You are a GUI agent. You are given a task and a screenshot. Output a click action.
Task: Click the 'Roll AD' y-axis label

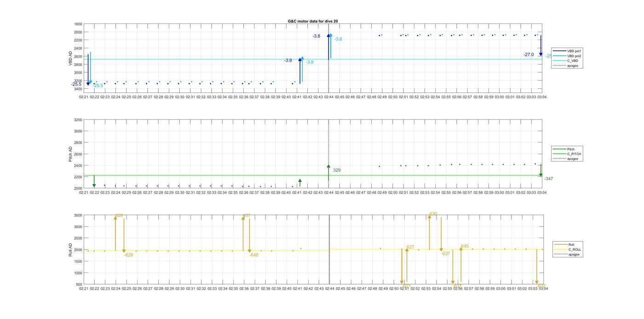pos(70,250)
